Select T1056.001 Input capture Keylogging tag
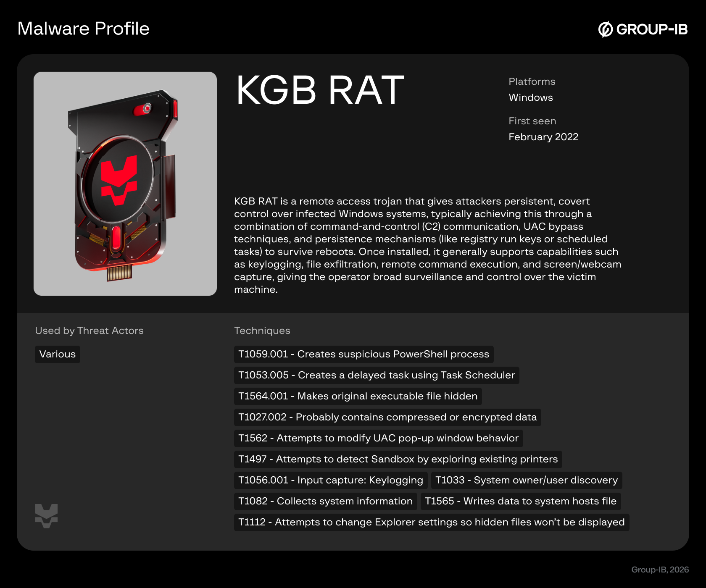706x588 pixels. [331, 480]
